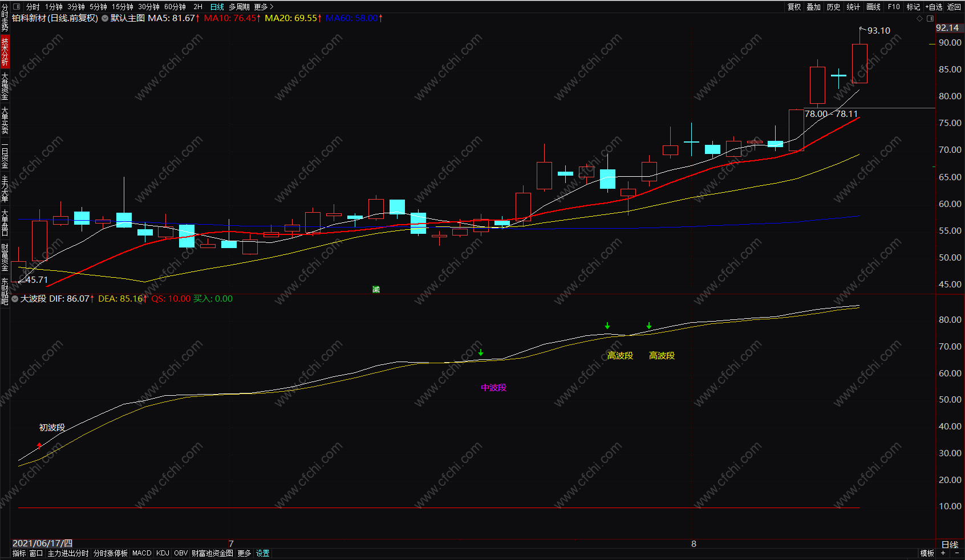Switch to 分时 intraday view
This screenshot has width=965, height=560.
(x=33, y=7)
